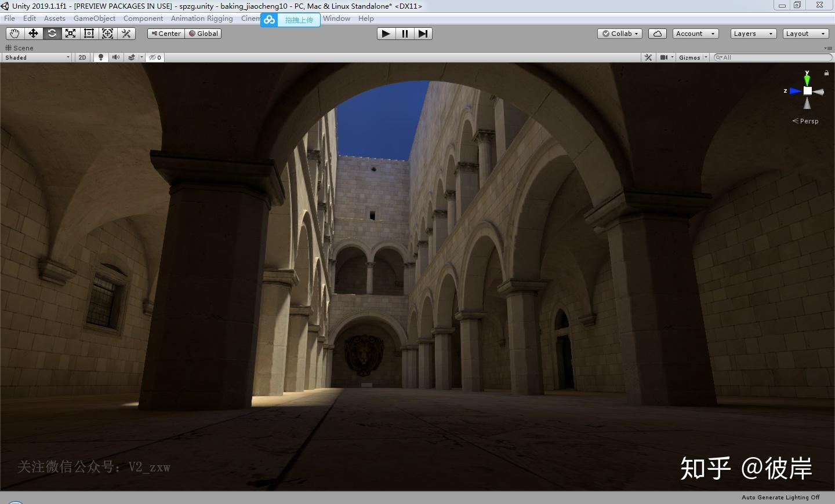Image resolution: width=835 pixels, height=504 pixels.
Task: Open Scene camera settings
Action: [663, 57]
